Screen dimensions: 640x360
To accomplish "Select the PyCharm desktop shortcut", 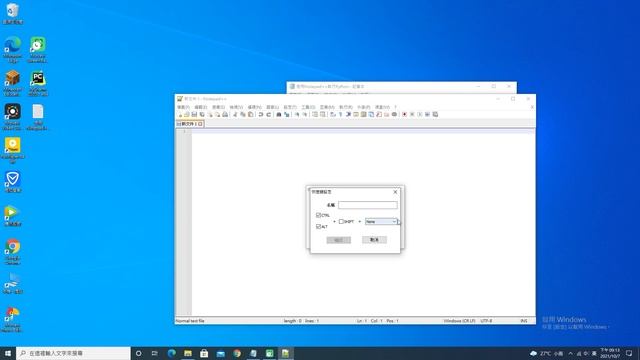I will coord(38,84).
